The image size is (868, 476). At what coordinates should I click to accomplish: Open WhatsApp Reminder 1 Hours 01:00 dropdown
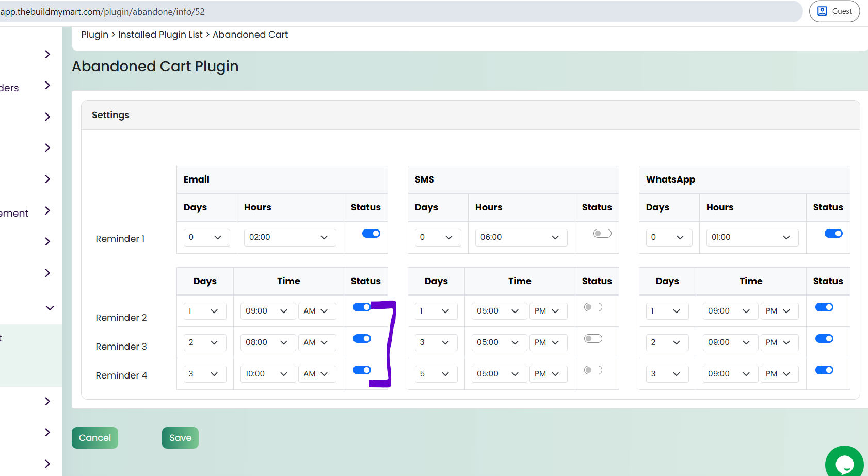(x=752, y=237)
